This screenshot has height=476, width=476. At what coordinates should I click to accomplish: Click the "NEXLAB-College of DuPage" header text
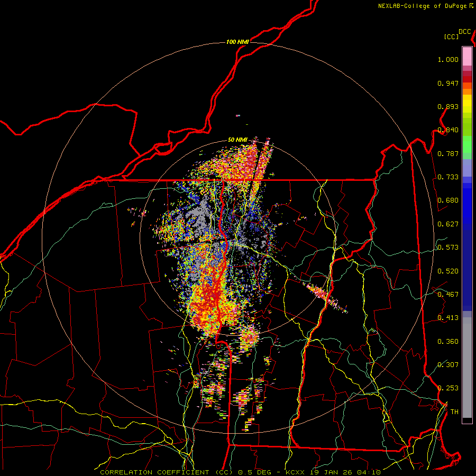point(423,6)
